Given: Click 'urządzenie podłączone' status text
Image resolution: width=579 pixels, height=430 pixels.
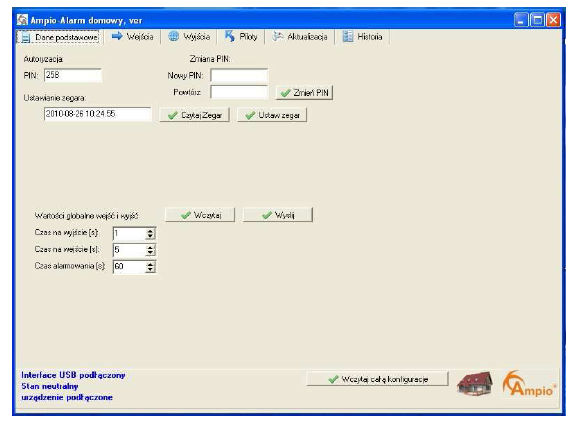Looking at the screenshot, I should [67, 397].
